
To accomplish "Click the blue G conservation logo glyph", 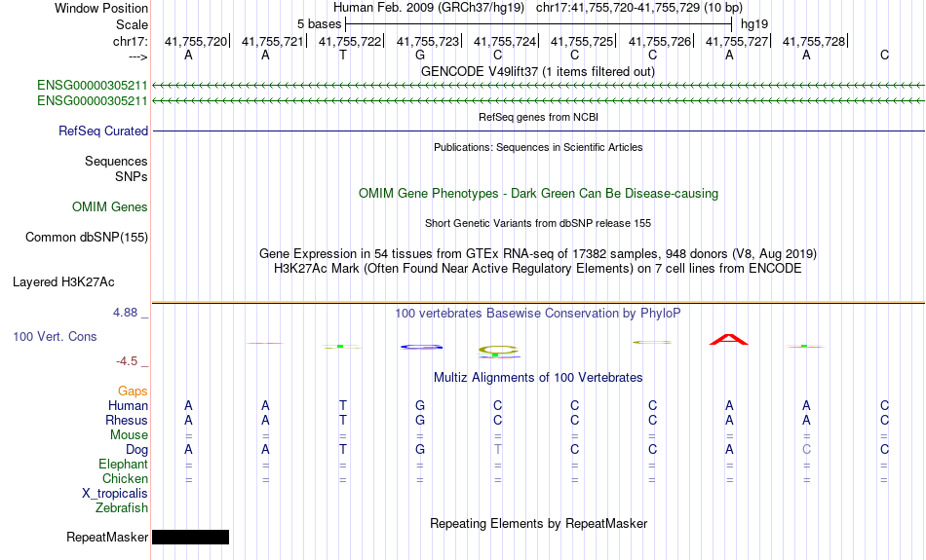I will click(x=421, y=347).
